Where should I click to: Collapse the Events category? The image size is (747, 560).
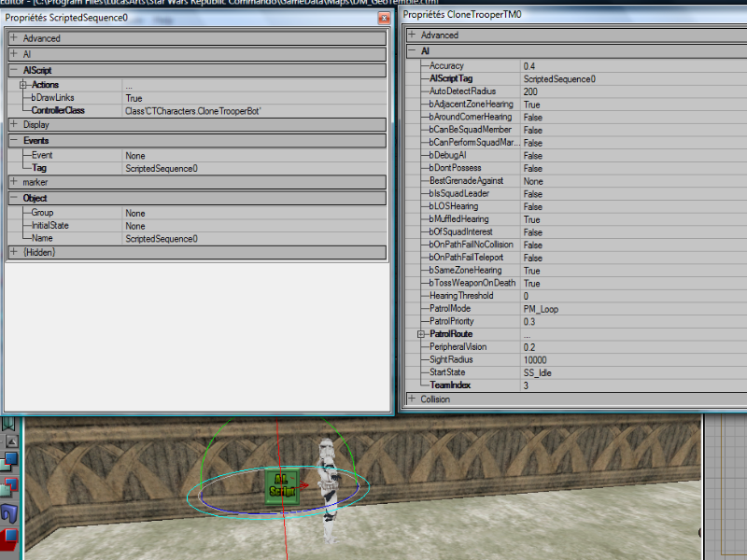click(x=14, y=141)
